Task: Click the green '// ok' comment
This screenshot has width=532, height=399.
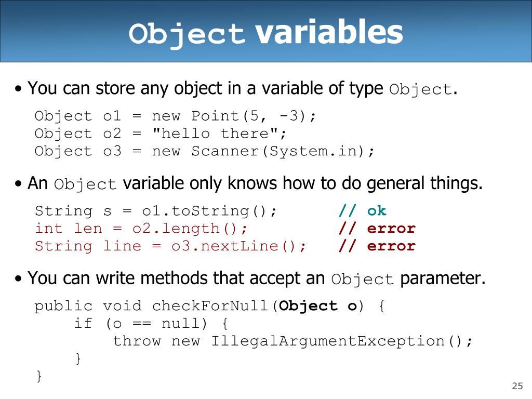Action: (362, 211)
